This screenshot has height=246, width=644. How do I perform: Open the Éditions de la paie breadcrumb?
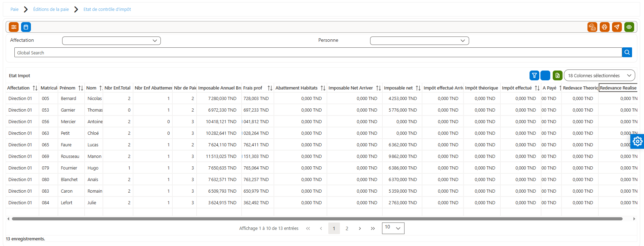(51, 9)
